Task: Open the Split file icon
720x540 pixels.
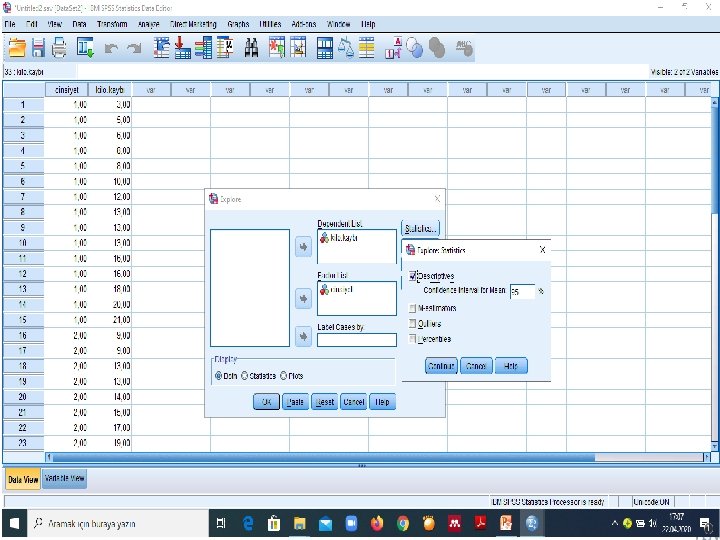Action: click(x=325, y=48)
